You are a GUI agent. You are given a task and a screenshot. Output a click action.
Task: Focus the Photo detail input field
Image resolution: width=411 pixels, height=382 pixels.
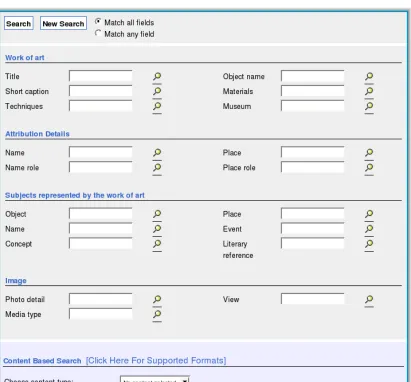coord(101,299)
